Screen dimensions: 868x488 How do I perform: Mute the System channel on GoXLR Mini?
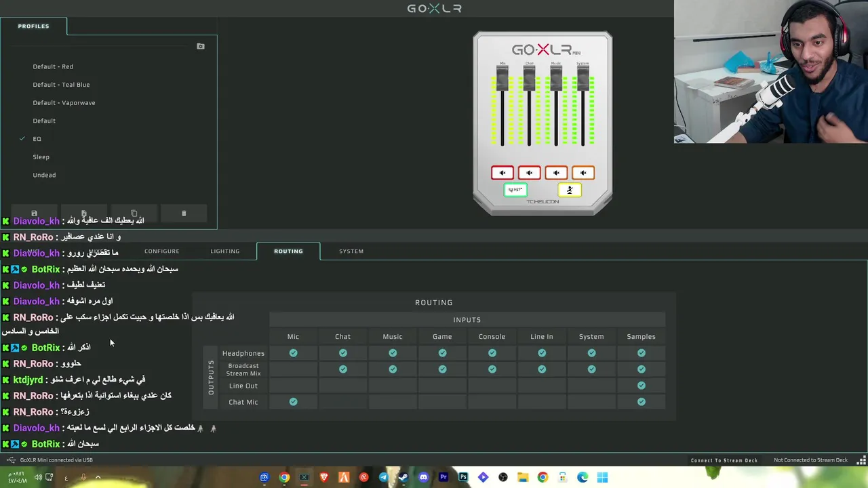pos(583,173)
